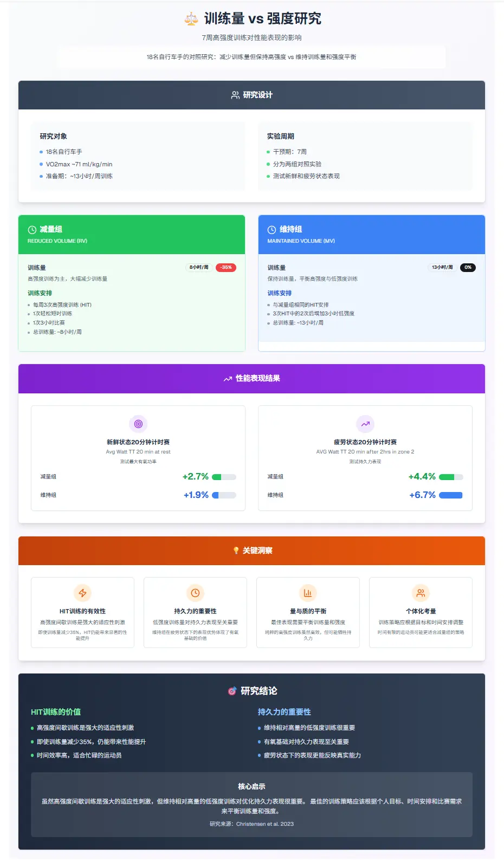
Task: Click the 持久力的重要性 card title
Action: (x=195, y=611)
